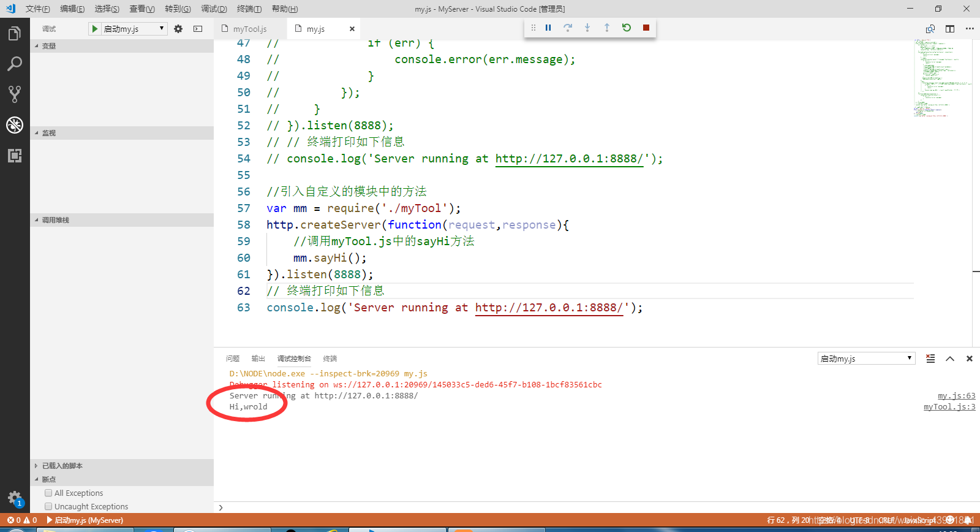Switch to the 终端 panel tab

[330, 359]
